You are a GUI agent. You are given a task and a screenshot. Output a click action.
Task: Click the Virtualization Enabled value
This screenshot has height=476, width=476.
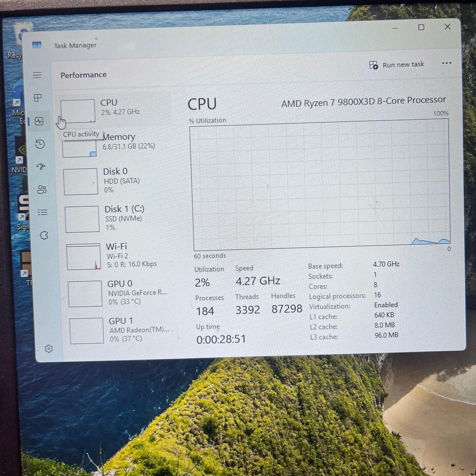tap(386, 305)
